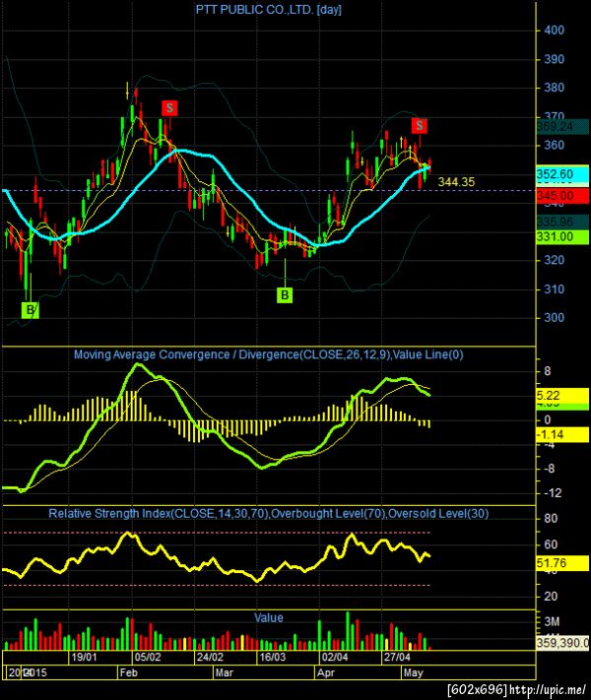591x700 pixels.
Task: Click the 360 price axis label
Action: pos(554,146)
